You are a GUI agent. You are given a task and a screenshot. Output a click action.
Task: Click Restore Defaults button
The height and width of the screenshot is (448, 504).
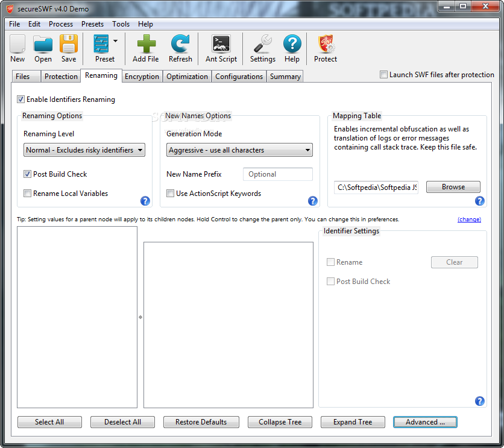(x=201, y=422)
